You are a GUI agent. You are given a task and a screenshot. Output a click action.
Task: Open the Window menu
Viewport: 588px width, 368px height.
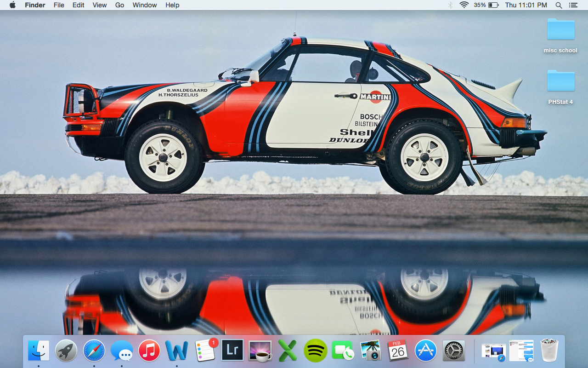[x=145, y=5]
